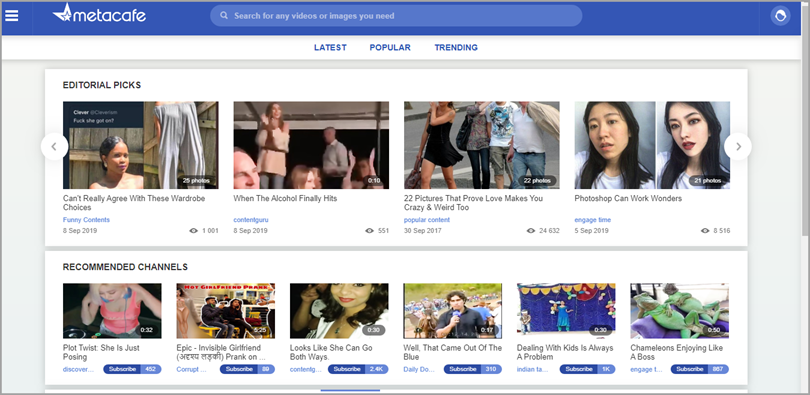Click the '30 Sep 2017' date text

[x=423, y=231]
